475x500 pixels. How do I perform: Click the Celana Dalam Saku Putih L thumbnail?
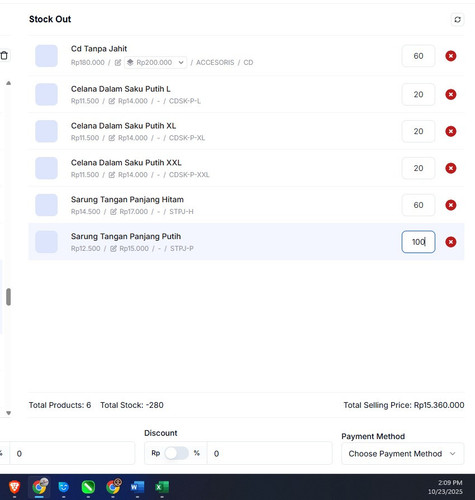[x=46, y=94]
